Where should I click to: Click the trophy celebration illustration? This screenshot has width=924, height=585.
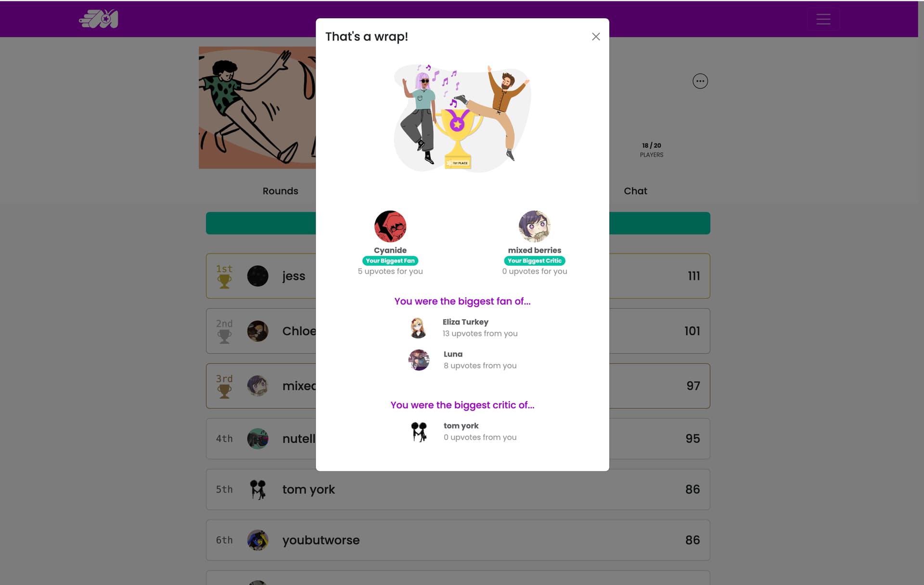tap(462, 118)
